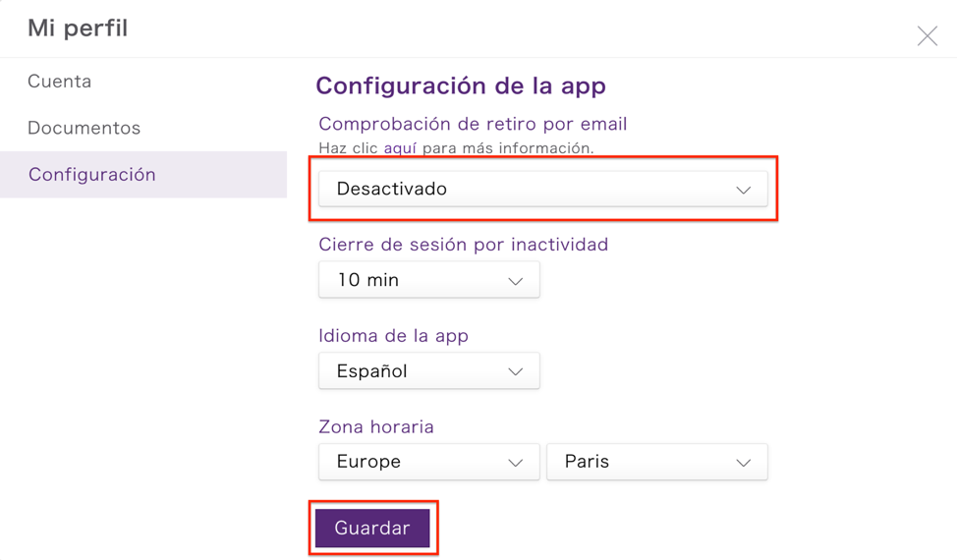
Task: Follow the 'aquí' link for more information
Action: click(x=400, y=148)
